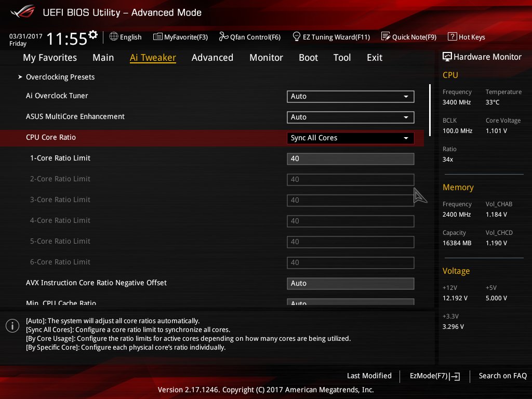Click the EZ Tuning Wizard bulb icon
The width and height of the screenshot is (532, 399).
point(297,36)
